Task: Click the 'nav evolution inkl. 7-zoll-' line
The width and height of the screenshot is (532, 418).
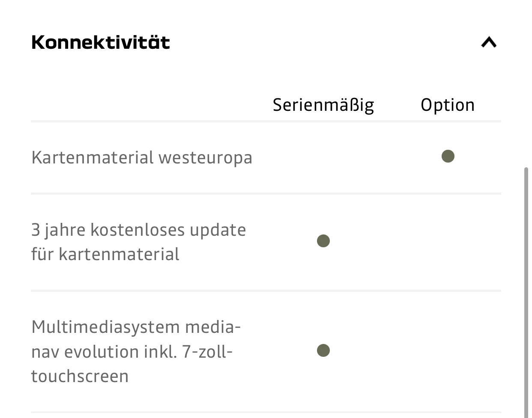Action: point(132,352)
